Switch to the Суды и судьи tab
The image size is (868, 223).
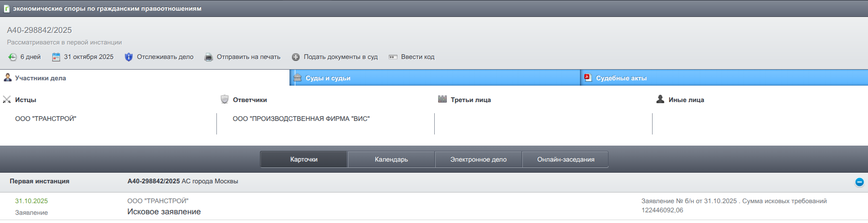pyautogui.click(x=328, y=78)
